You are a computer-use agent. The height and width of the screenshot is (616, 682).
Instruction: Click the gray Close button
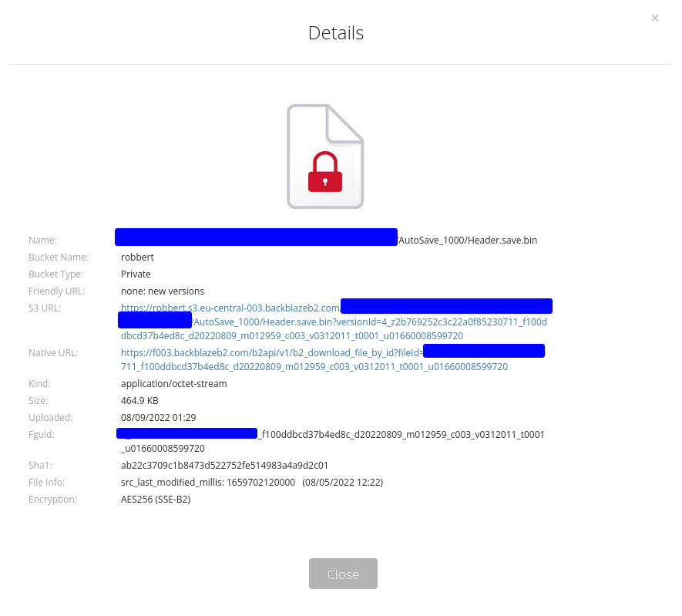(x=343, y=574)
